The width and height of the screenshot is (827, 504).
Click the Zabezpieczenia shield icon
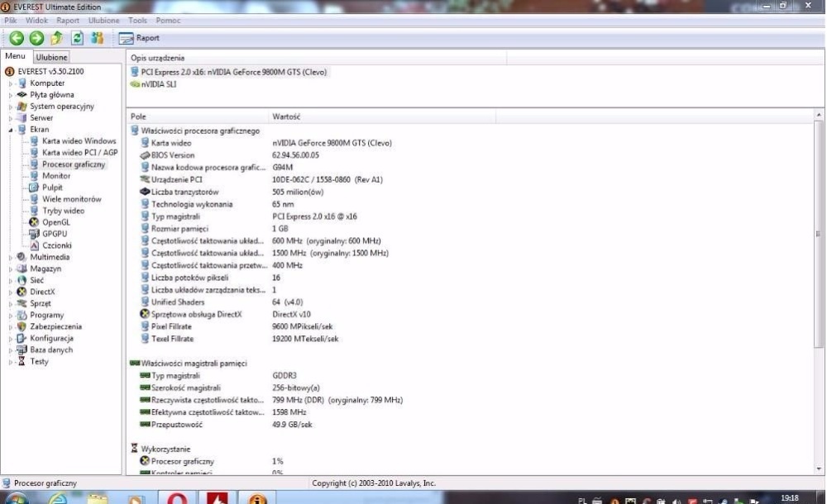pos(22,326)
